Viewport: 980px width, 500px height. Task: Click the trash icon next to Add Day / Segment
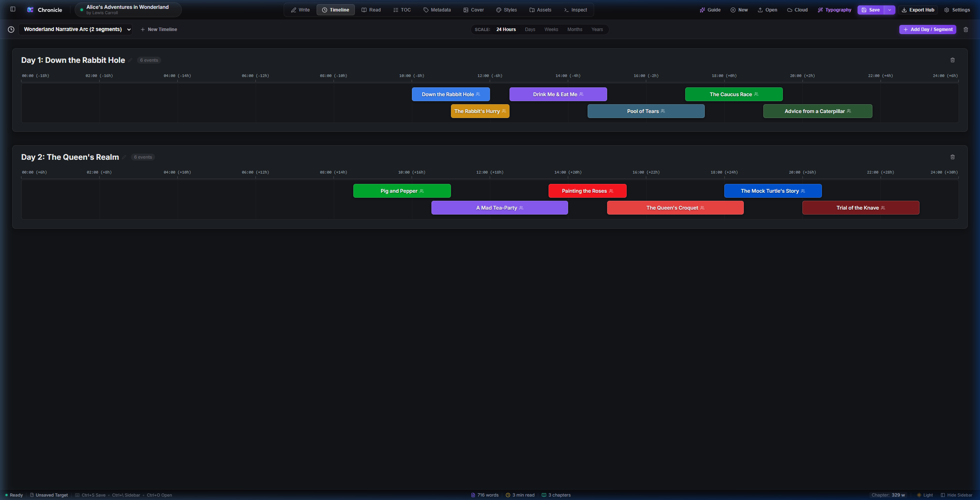pos(966,30)
